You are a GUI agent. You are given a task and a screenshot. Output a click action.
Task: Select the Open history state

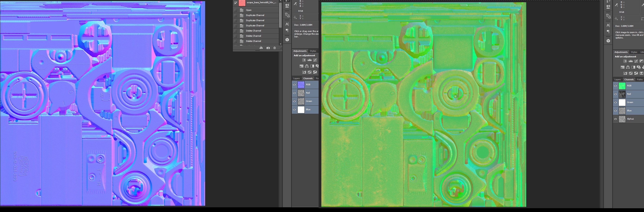click(x=256, y=10)
